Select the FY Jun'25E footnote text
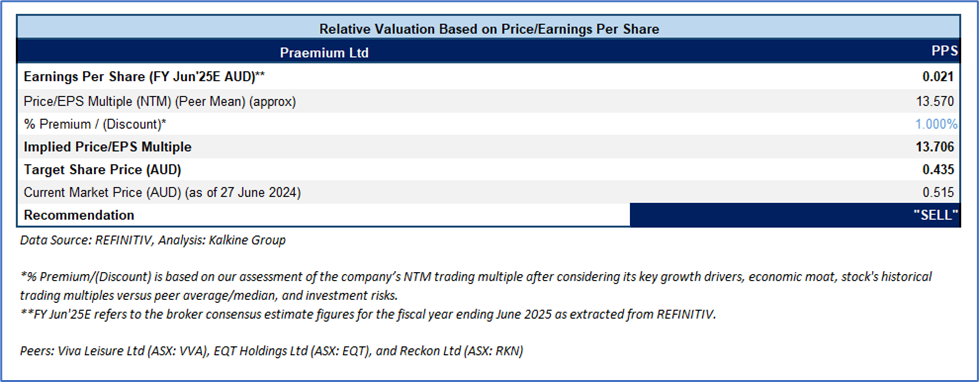This screenshot has width=979, height=382. (x=368, y=314)
